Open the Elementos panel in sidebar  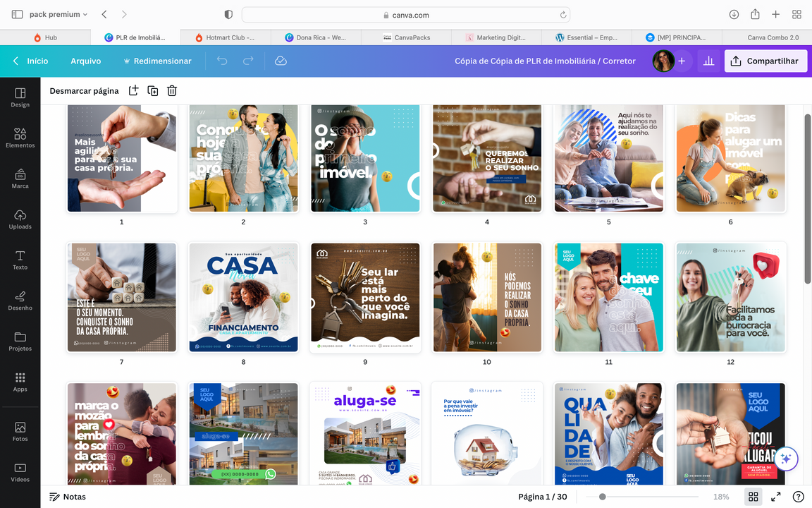point(20,138)
